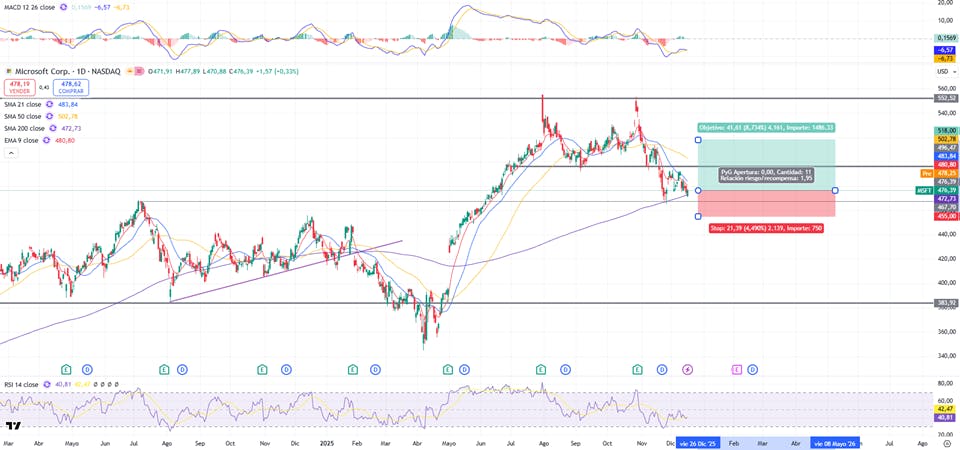The image size is (960, 450).
Task: Open earnings marker above Ago 2025
Action: pyautogui.click(x=541, y=369)
